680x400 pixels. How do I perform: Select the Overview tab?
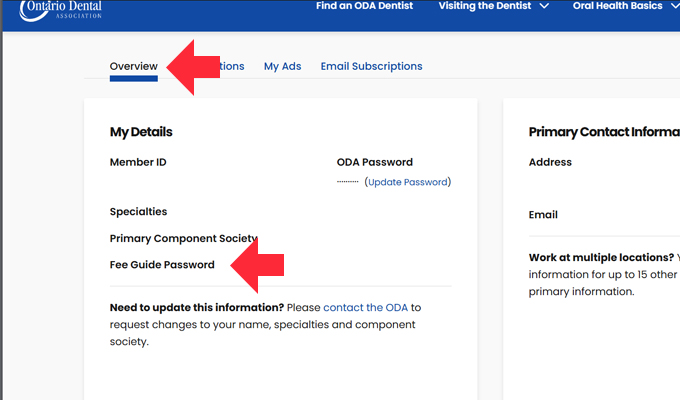134,67
